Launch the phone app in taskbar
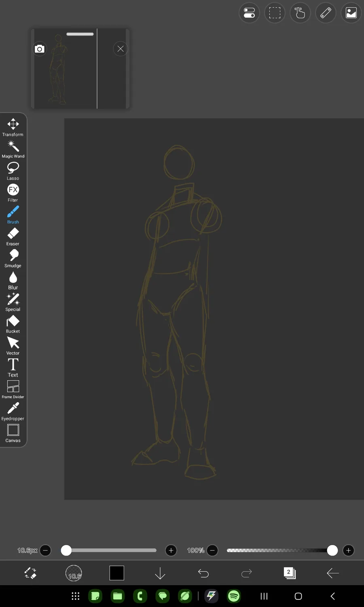The width and height of the screenshot is (364, 607). click(x=140, y=596)
